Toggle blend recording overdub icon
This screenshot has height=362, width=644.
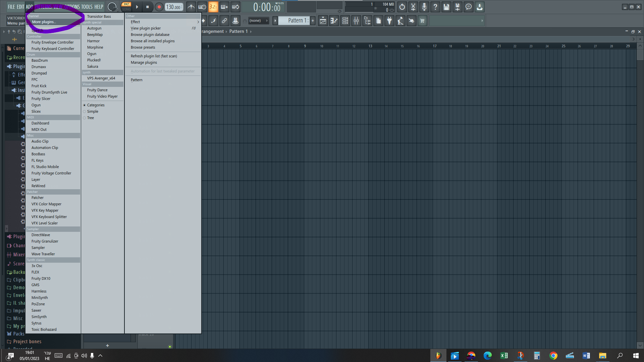[224, 7]
